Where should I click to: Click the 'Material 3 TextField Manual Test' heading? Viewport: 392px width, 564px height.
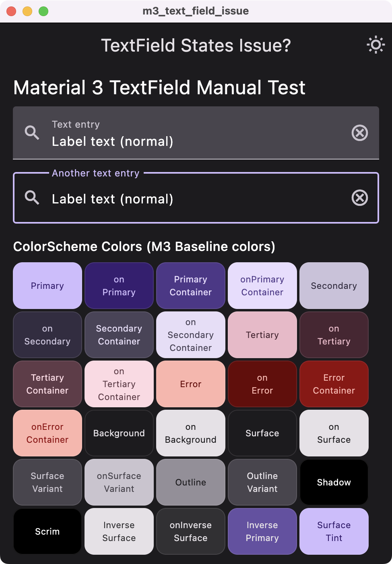(x=159, y=88)
